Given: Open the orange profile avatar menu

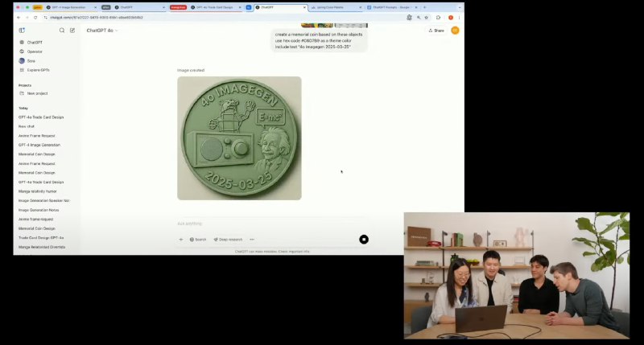Looking at the screenshot, I should 455,31.
